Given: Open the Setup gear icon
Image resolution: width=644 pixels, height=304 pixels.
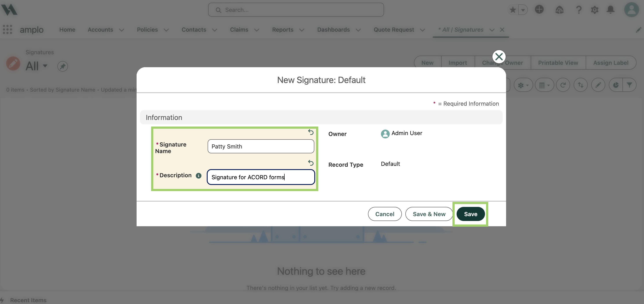Looking at the screenshot, I should pyautogui.click(x=595, y=10).
